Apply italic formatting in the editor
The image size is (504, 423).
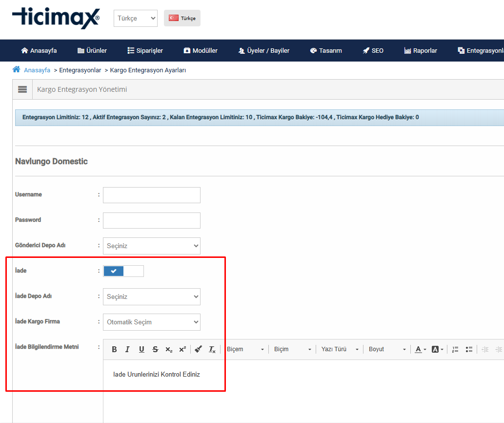pyautogui.click(x=127, y=349)
